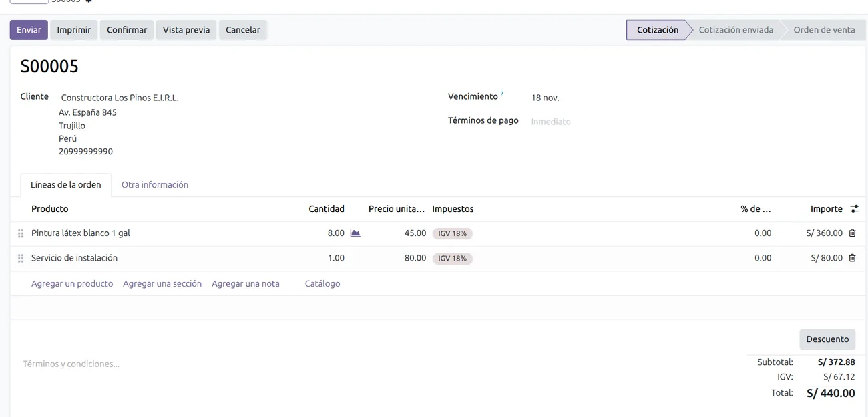Viewport: 868px width, 417px height.
Task: Click Agregar un producto link
Action: [72, 284]
